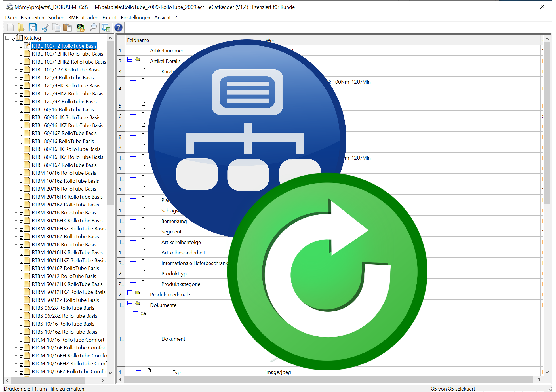
Task: Export to Excel via the table icon
Action: [x=106, y=28]
